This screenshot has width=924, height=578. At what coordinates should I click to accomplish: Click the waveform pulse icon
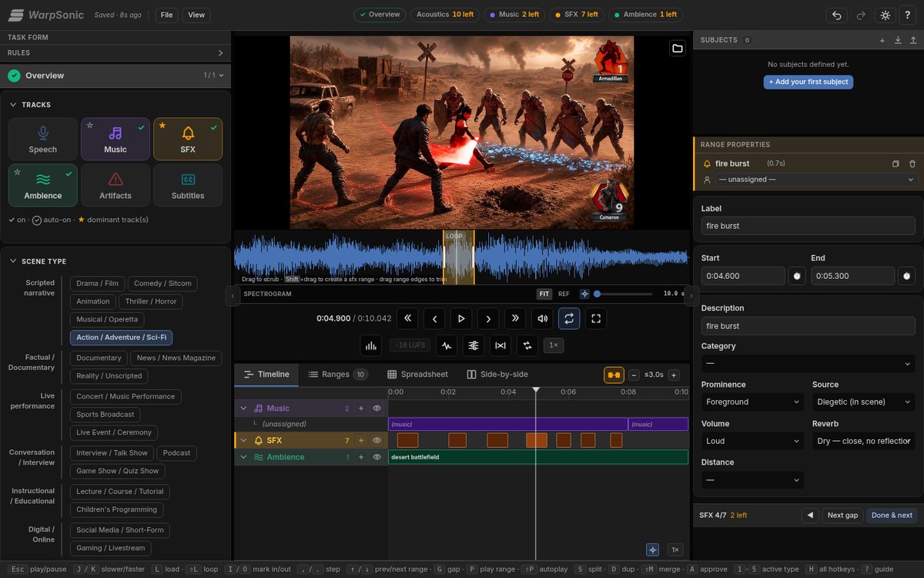(447, 346)
